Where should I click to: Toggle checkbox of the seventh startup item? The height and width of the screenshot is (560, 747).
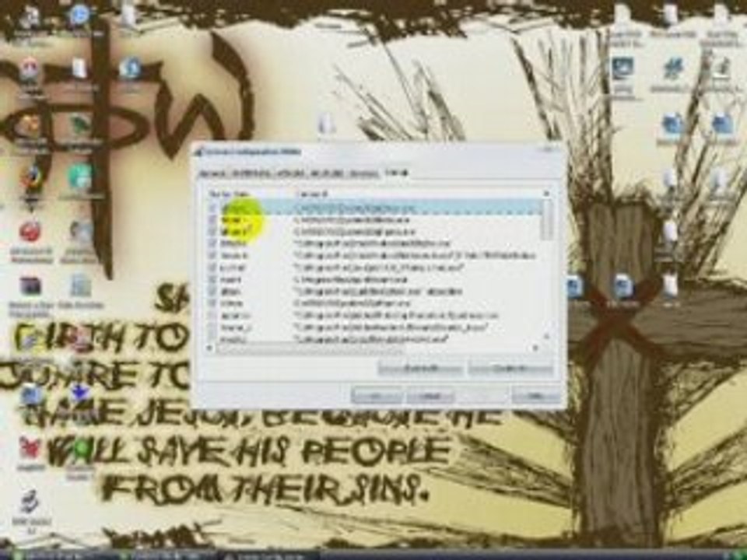point(213,279)
